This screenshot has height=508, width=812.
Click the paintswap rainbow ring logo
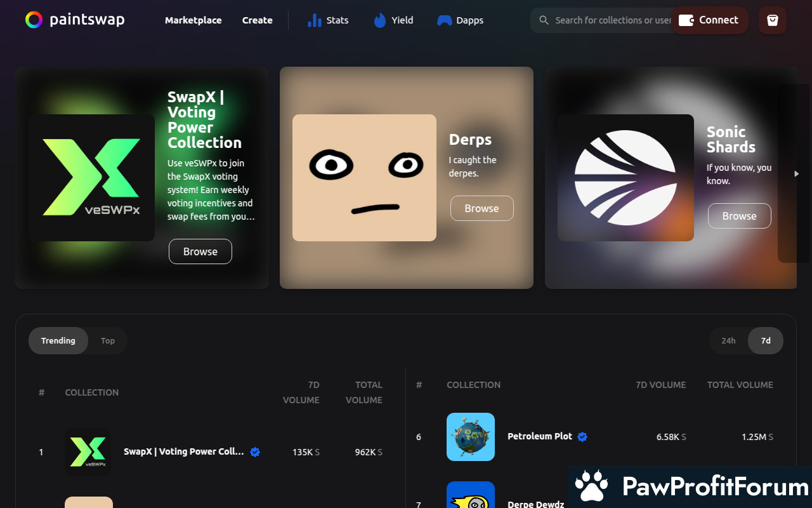pos(34,20)
